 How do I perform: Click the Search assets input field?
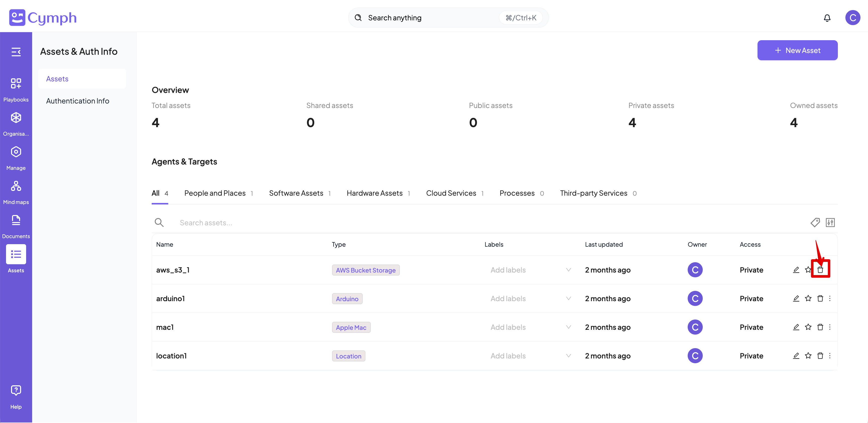(x=303, y=223)
